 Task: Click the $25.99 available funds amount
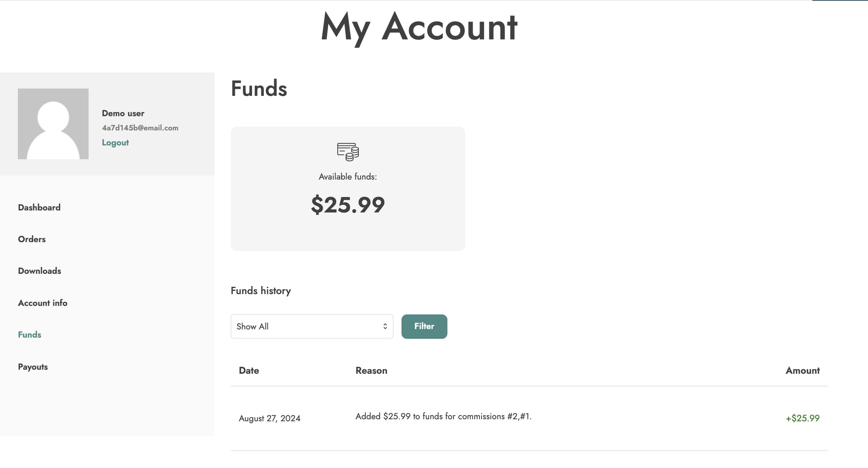(348, 204)
